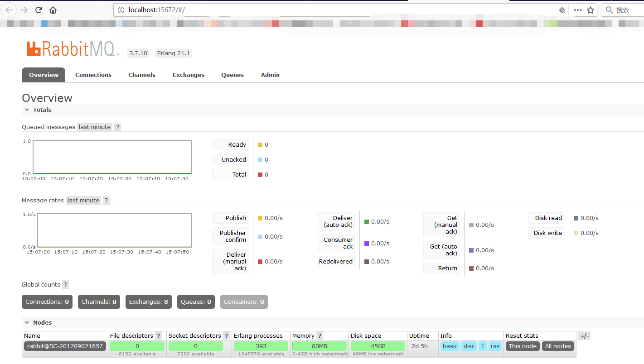Screen dimensions: 644x364
Task: Change Queued messages last minute range
Action: click(95, 127)
